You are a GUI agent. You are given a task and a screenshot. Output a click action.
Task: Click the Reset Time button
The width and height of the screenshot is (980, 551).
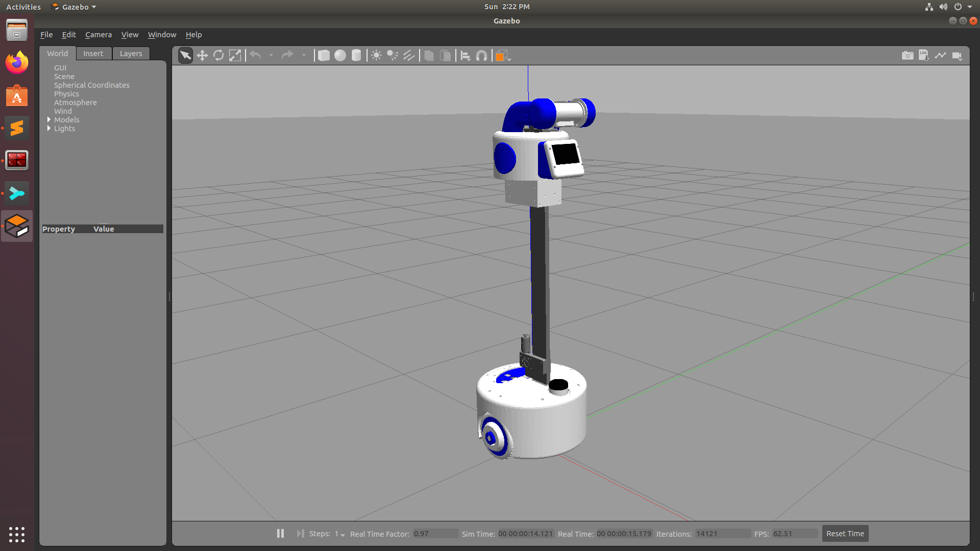(845, 534)
